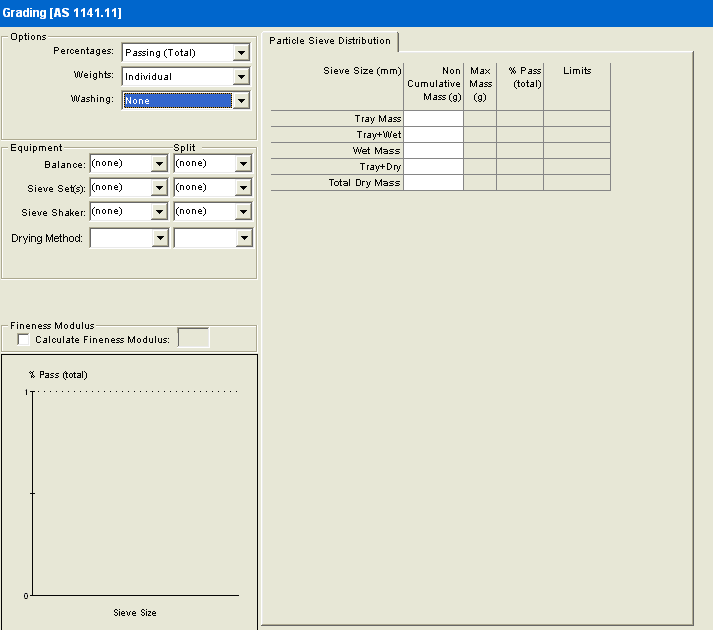713x630 pixels.
Task: Click the Wet Mass input cell
Action: [x=433, y=151]
